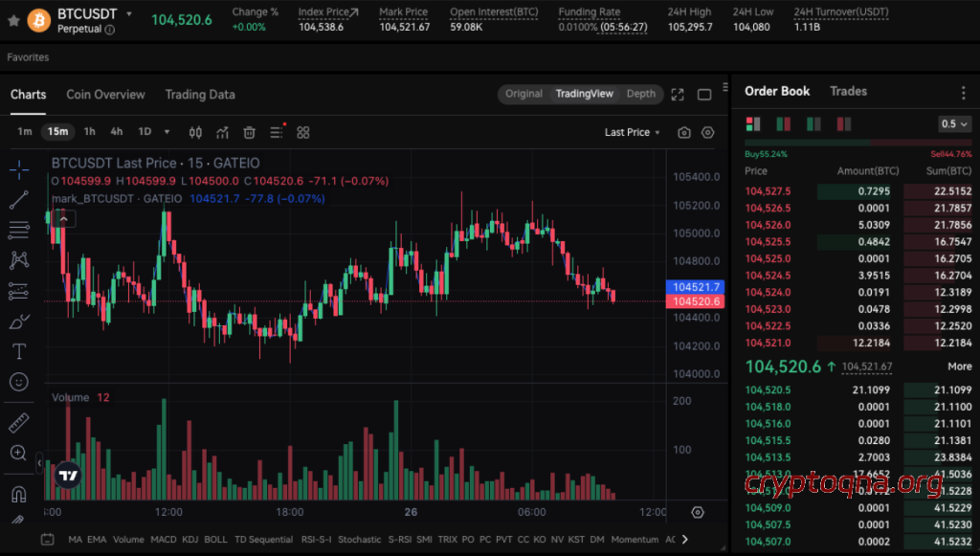Take a chart snapshot with camera icon
This screenshot has height=556, width=980.
pos(683,132)
